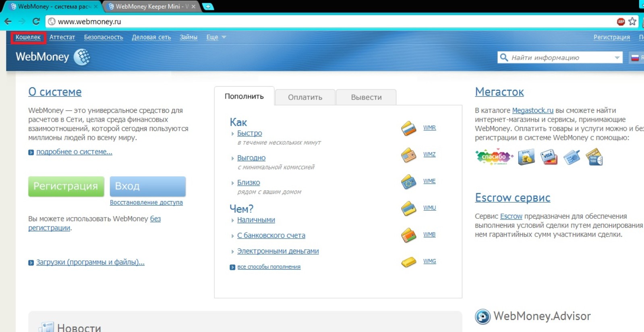Viewport: 644px width, 332px height.
Task: Bookmark page with the star icon
Action: [632, 21]
